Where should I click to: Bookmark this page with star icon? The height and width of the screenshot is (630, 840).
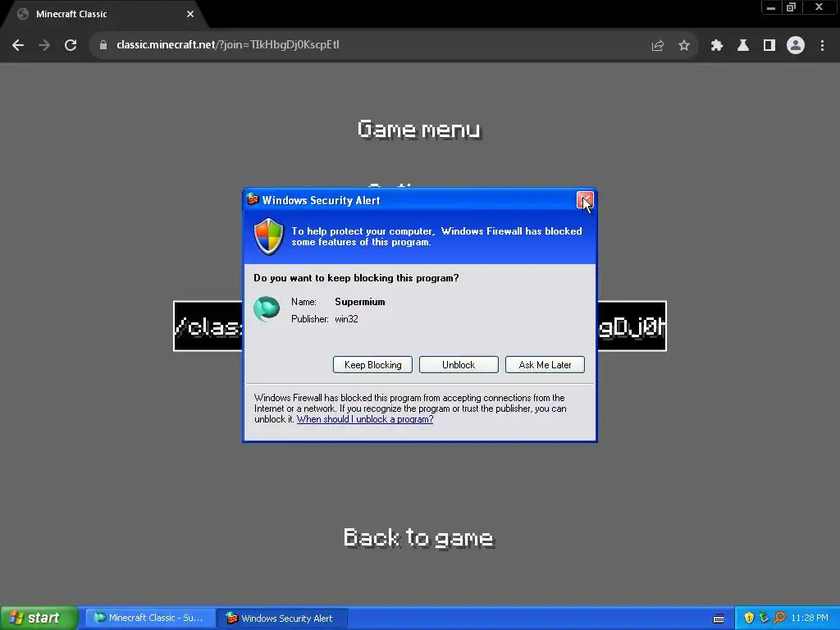click(x=684, y=46)
